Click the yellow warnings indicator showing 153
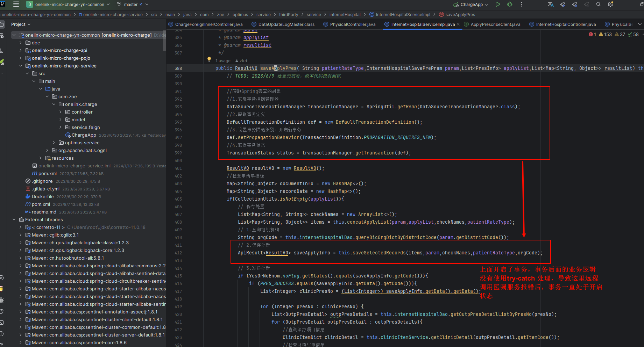The image size is (644, 347). (x=605, y=34)
